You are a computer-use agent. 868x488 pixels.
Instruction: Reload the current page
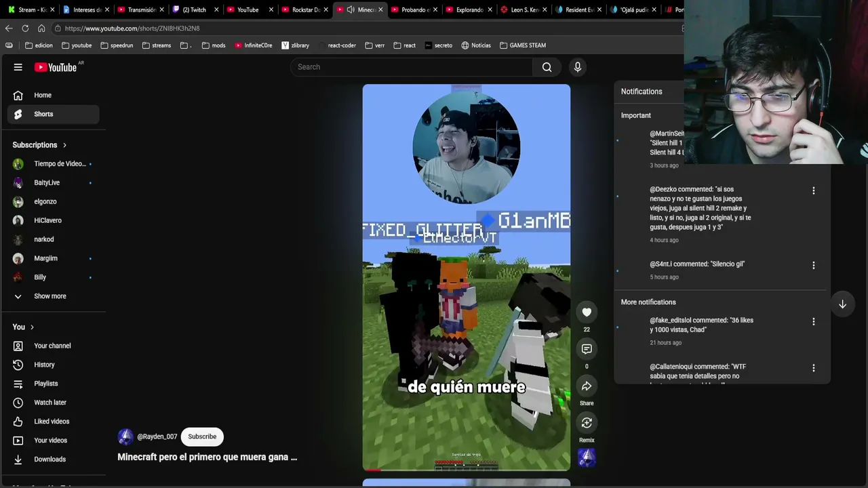(x=25, y=28)
